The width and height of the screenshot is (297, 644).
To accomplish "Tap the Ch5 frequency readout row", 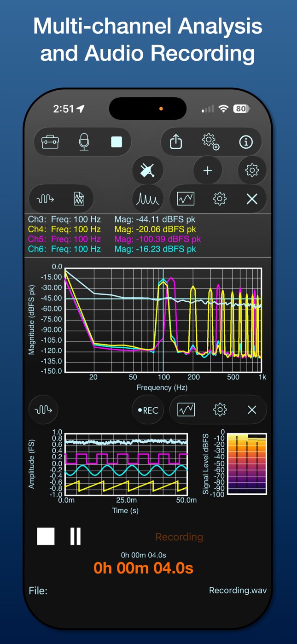I will click(x=64, y=239).
